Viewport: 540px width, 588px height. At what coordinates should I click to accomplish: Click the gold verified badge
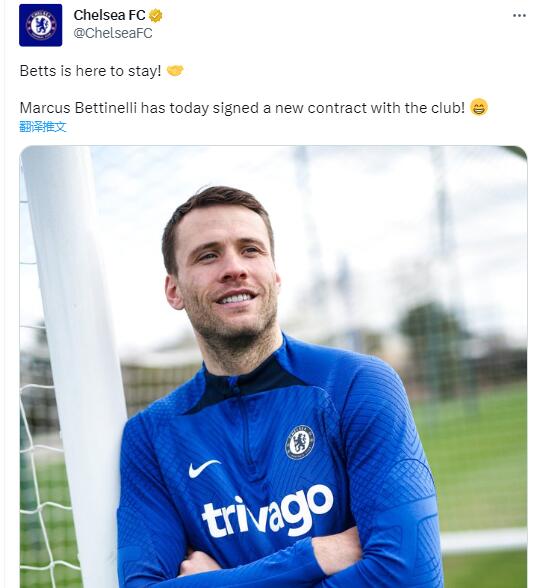156,15
